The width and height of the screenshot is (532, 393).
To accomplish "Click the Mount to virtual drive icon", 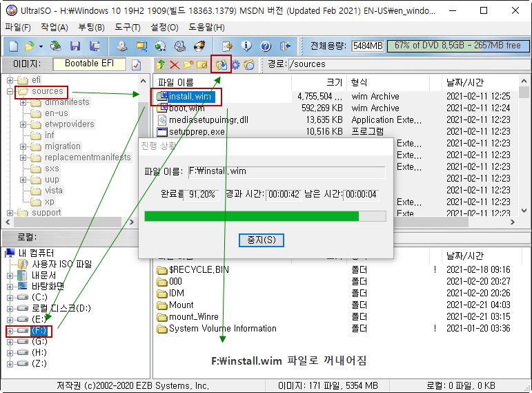I will click(x=180, y=46).
